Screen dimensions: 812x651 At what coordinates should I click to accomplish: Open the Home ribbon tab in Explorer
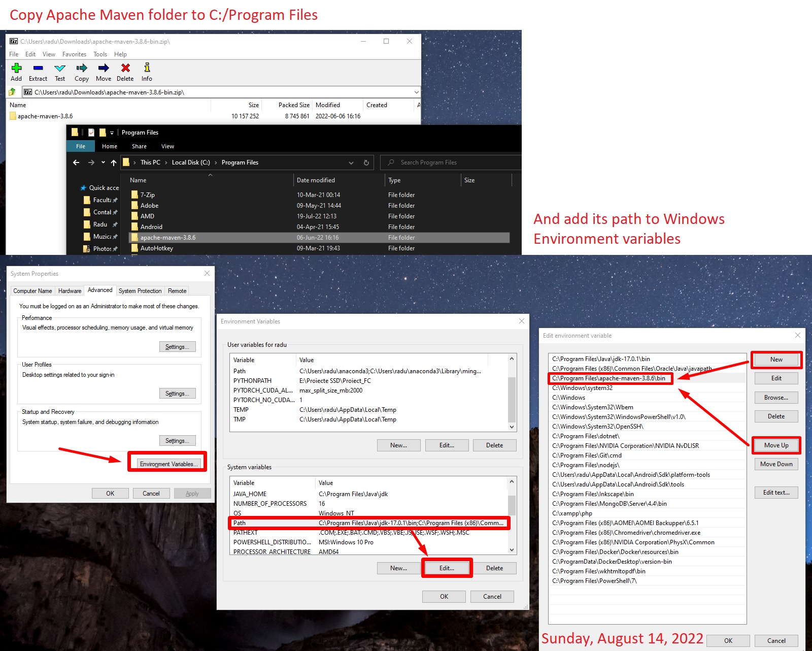tap(110, 146)
